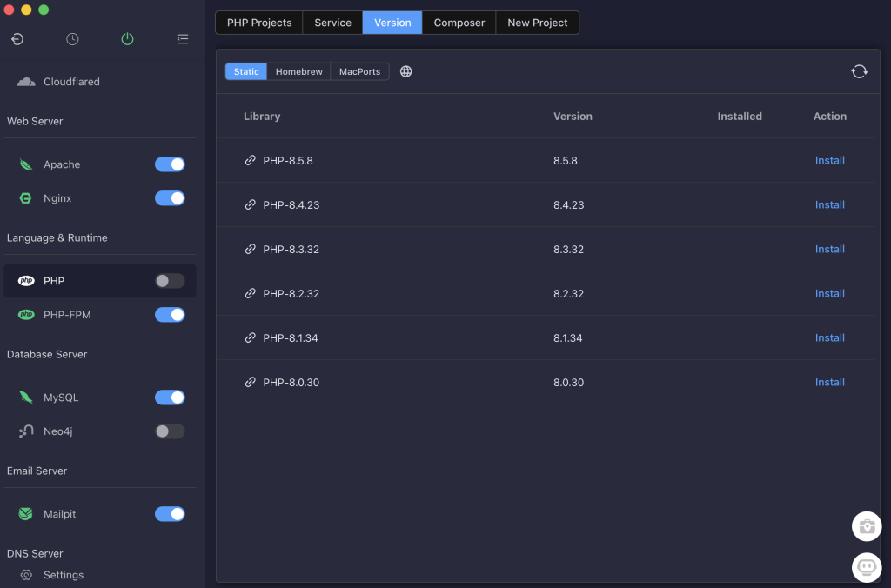Click the link icon beside PHP-8.2.32
The width and height of the screenshot is (891, 588).
pyautogui.click(x=250, y=293)
